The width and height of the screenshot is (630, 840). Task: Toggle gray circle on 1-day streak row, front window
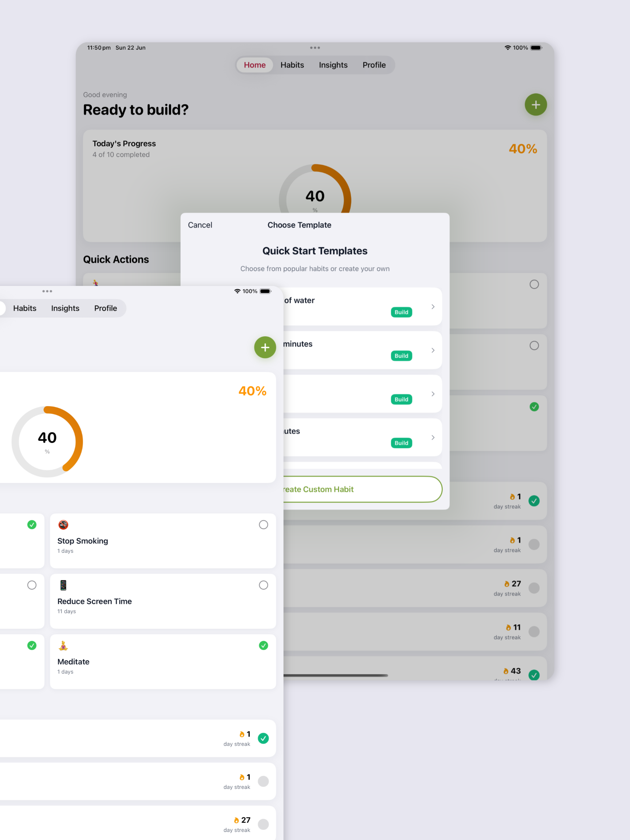(263, 781)
